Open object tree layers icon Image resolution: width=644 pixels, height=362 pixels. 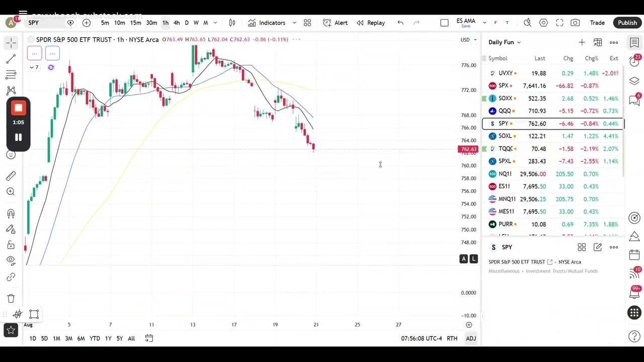(x=634, y=81)
